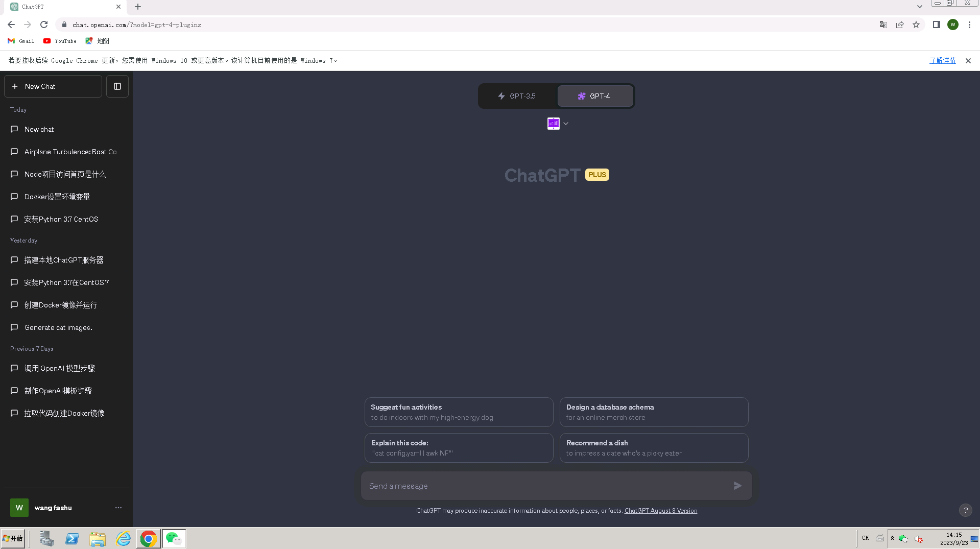
Task: Open the file explorer folder taskbar icon
Action: coord(98,538)
